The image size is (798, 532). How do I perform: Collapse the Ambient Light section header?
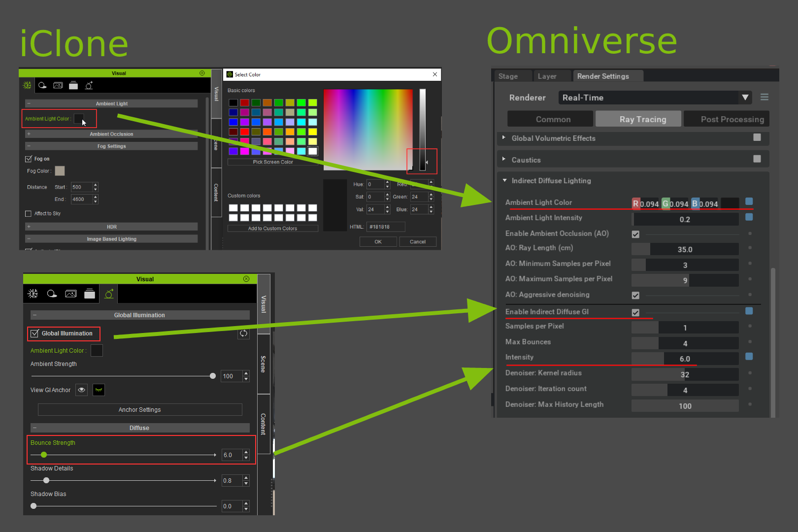(x=111, y=103)
